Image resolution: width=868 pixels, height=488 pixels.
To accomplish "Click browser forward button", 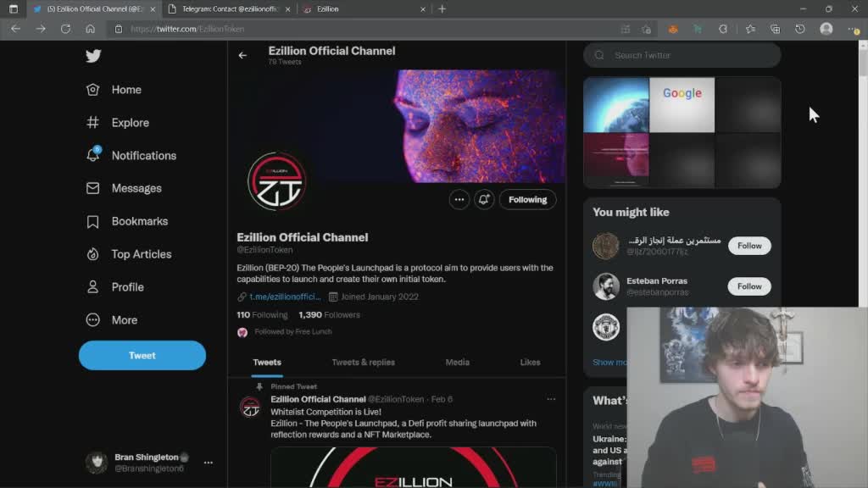I will pyautogui.click(x=41, y=29).
